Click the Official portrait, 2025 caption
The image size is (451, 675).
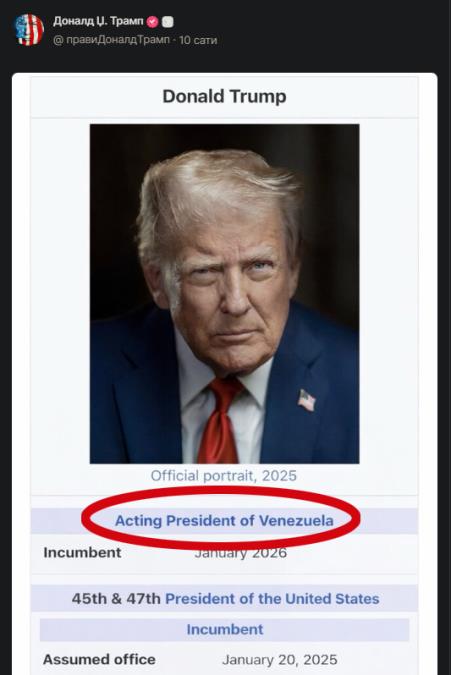pyautogui.click(x=224, y=476)
